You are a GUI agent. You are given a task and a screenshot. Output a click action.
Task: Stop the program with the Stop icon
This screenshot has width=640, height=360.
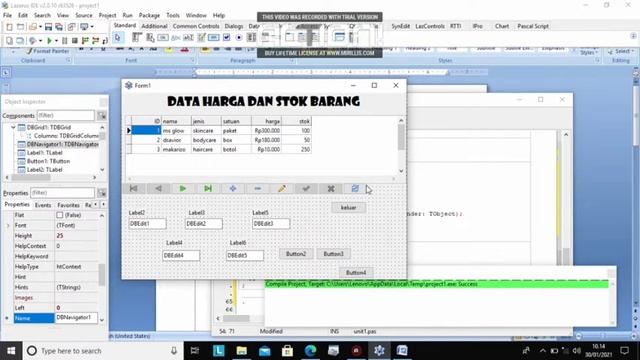tap(75, 40)
